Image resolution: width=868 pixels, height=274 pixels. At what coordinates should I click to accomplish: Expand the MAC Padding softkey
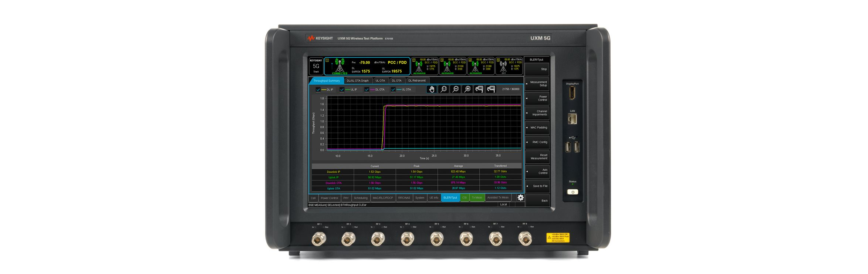tap(537, 128)
